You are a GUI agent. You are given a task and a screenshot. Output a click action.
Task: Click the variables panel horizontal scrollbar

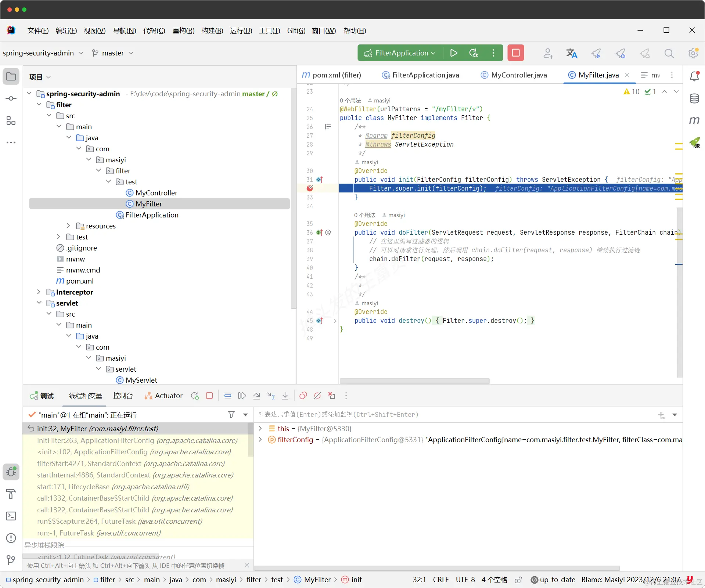tap(437, 568)
